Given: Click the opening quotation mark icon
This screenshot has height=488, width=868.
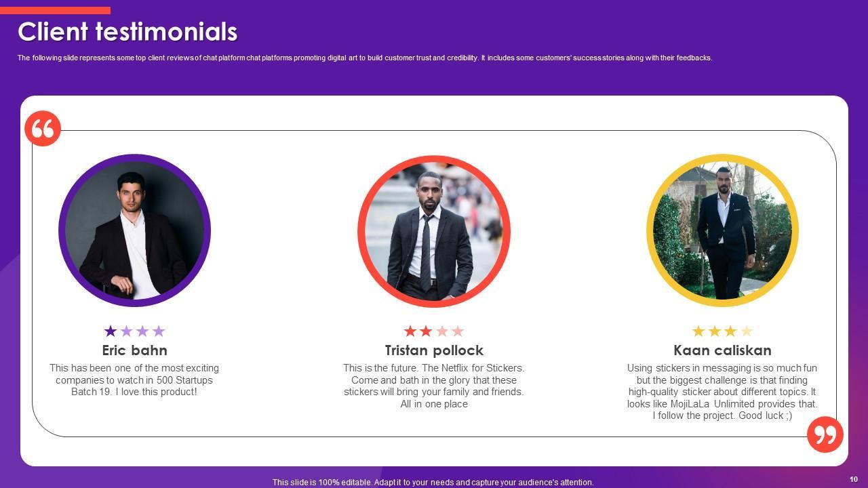Looking at the screenshot, I should pyautogui.click(x=43, y=128).
